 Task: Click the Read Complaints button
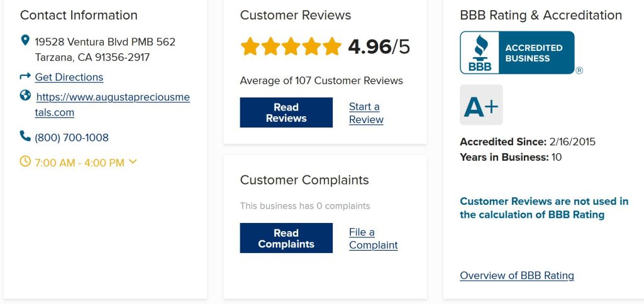click(286, 238)
